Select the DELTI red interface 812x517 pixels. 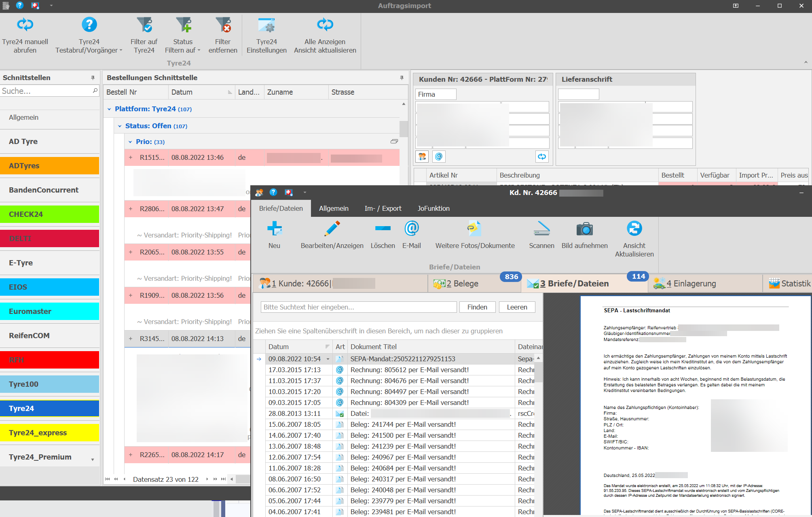point(50,239)
